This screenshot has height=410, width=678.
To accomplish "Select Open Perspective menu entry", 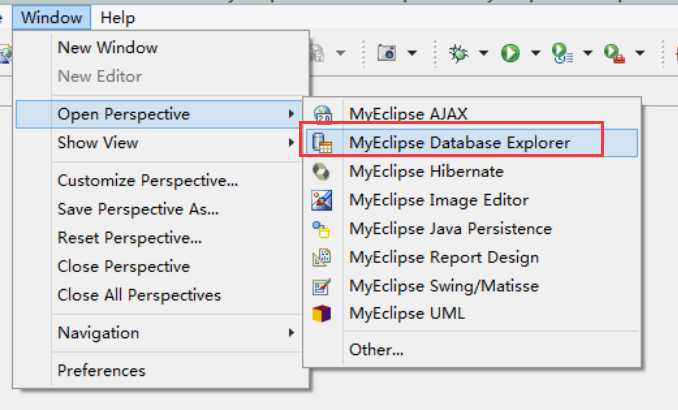I will (159, 114).
